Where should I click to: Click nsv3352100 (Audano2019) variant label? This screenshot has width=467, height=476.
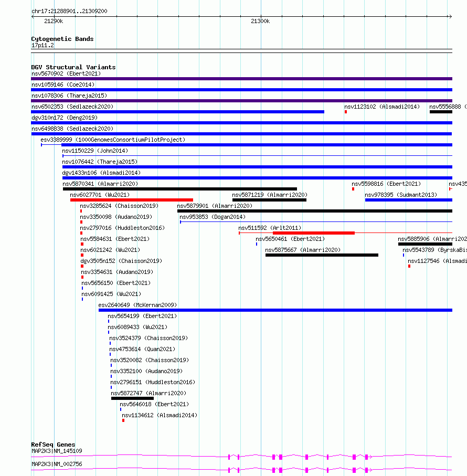[146, 371]
